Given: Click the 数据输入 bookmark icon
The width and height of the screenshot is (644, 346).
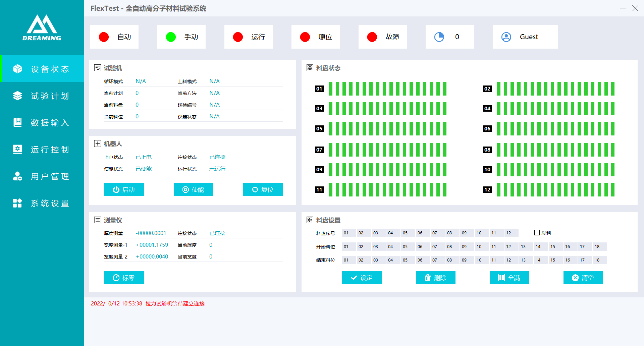Looking at the screenshot, I should pos(17,122).
